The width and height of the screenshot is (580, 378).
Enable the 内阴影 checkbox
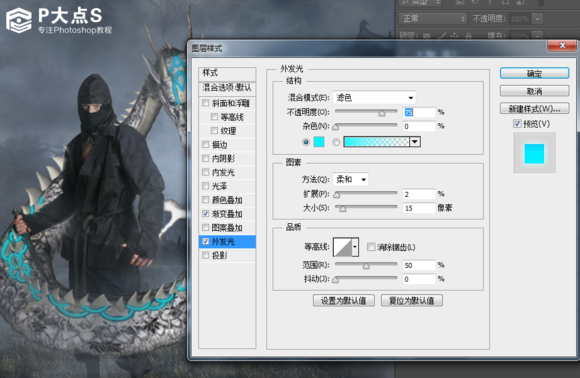[206, 158]
